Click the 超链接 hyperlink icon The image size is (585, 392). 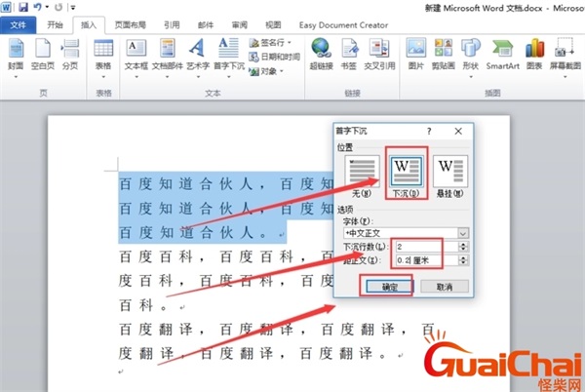click(321, 53)
